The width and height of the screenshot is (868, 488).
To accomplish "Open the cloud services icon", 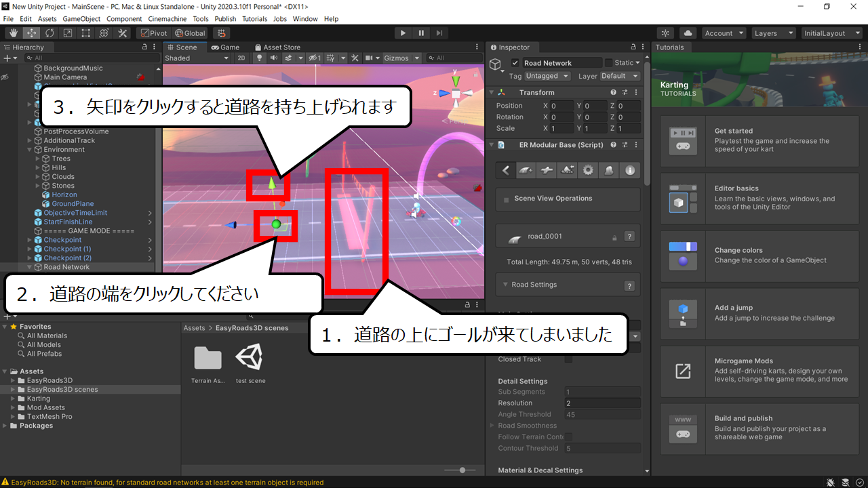I will tap(688, 33).
